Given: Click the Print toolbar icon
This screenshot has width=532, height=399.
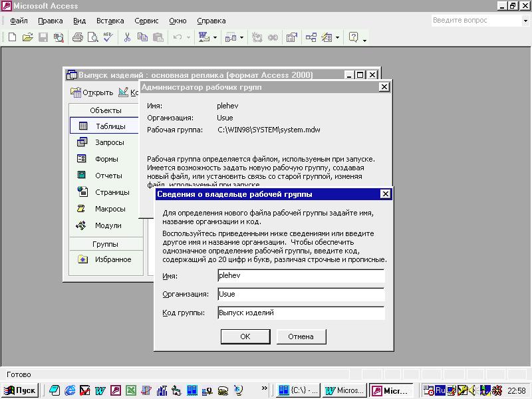Looking at the screenshot, I should tap(78, 37).
